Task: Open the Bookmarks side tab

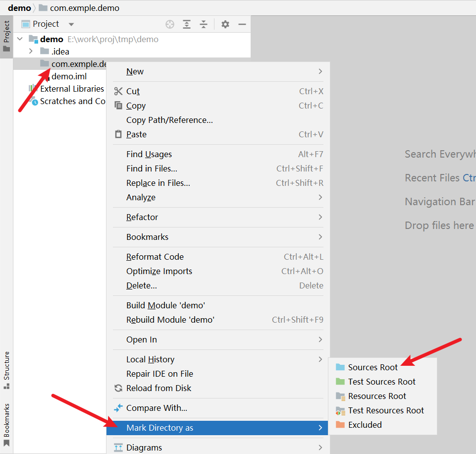Action: (6, 425)
